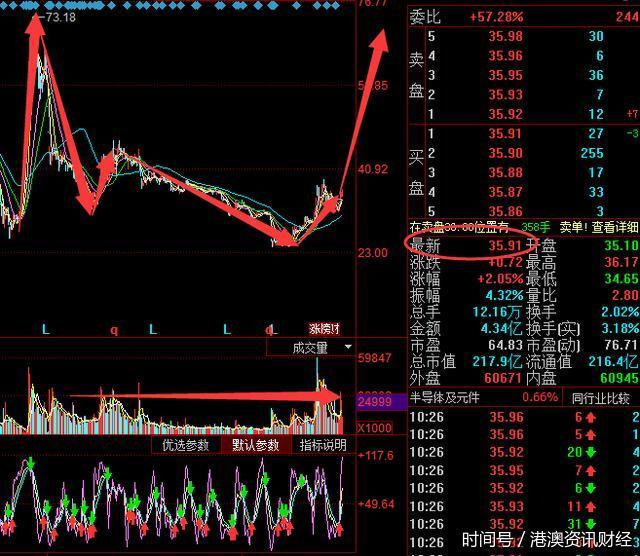Click the 73.18 peak price label
640x556 pixels.
point(61,17)
